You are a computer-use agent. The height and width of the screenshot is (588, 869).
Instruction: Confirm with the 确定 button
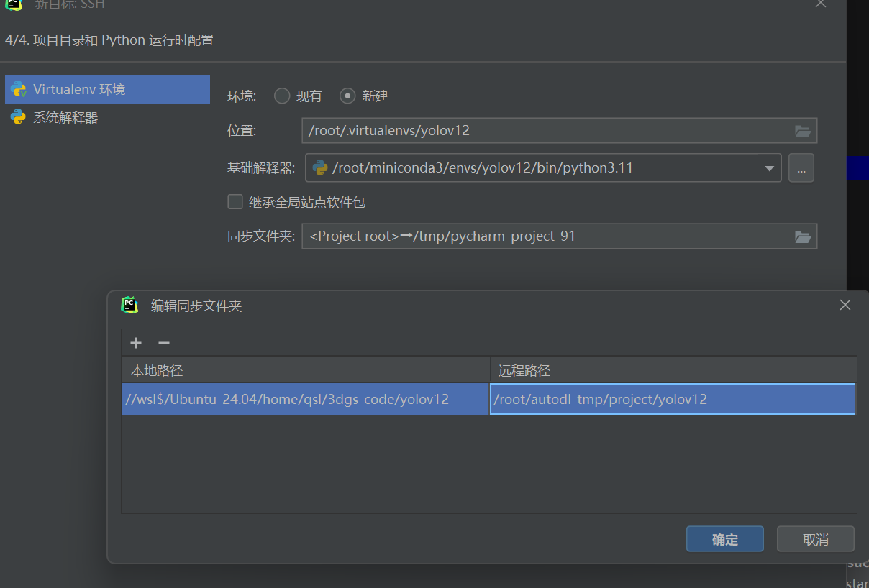[725, 539]
